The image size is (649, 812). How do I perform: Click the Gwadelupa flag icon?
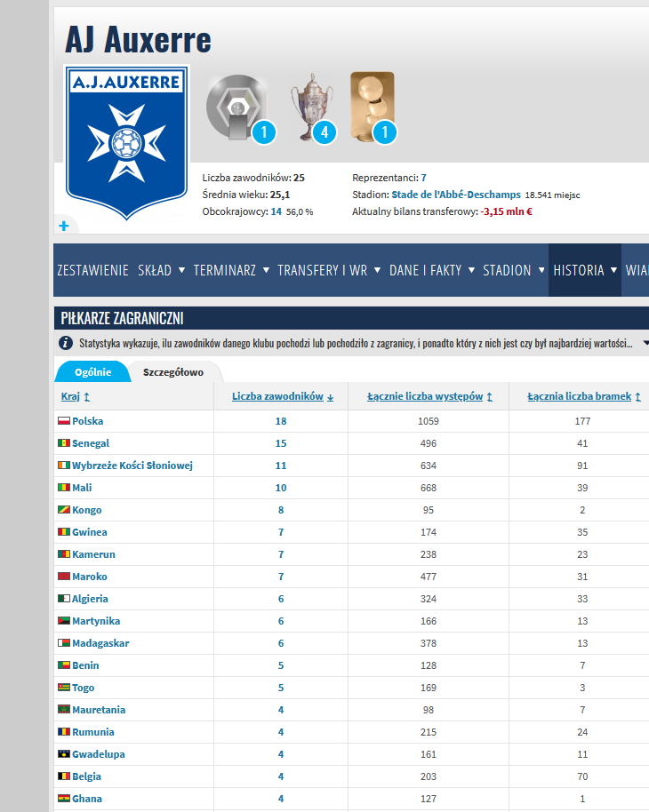point(64,754)
